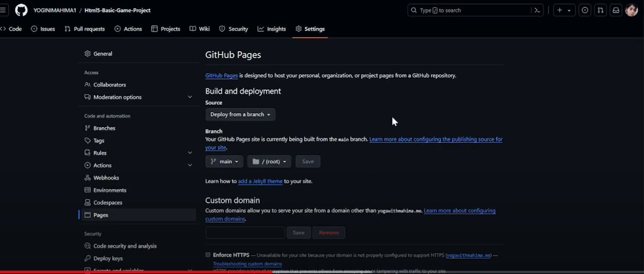Toggle the Enforce HTTPS checkbox
This screenshot has width=644, height=274.
point(208,255)
